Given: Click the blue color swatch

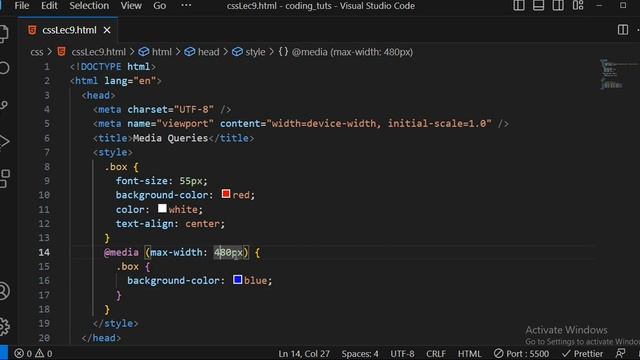Looking at the screenshot, I should coord(238,280).
